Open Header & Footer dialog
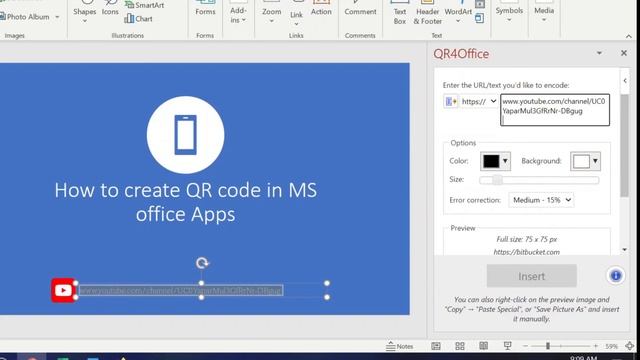Image resolution: width=640 pixels, height=360 pixels. (x=427, y=16)
